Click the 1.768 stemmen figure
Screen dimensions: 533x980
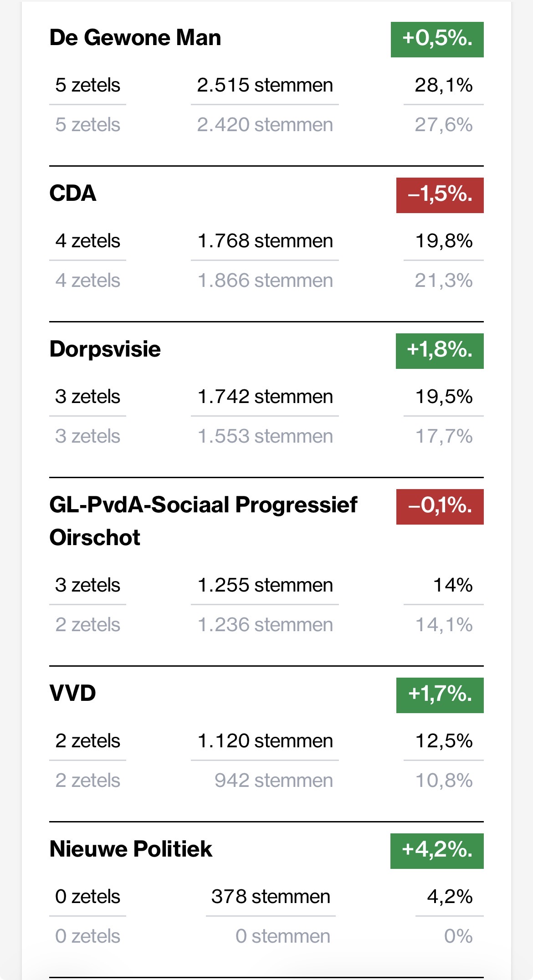tap(265, 241)
